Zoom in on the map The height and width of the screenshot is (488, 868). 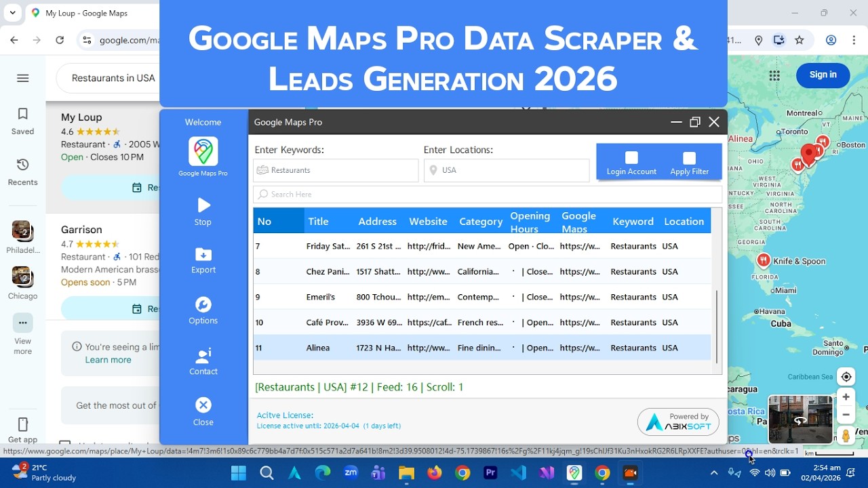tap(846, 397)
